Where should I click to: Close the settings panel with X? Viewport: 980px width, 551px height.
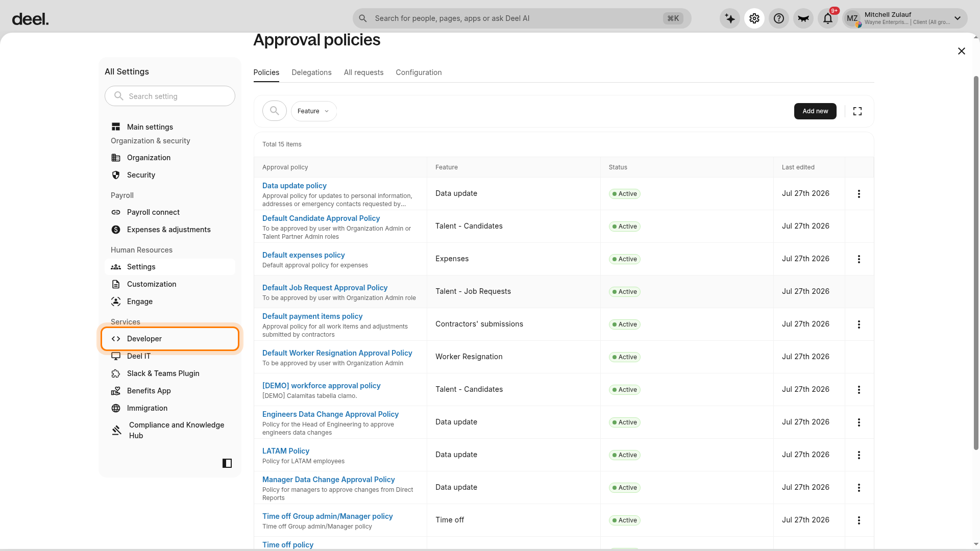click(x=962, y=51)
